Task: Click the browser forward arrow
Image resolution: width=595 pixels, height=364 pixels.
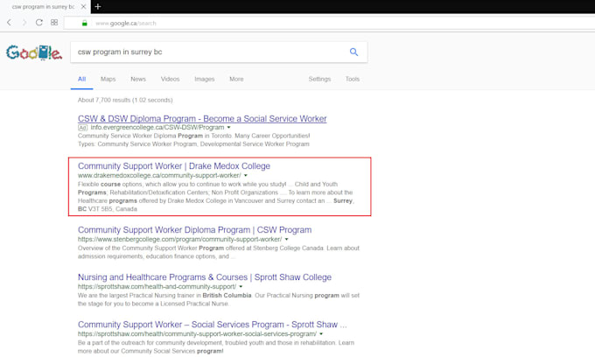Action: tap(24, 23)
